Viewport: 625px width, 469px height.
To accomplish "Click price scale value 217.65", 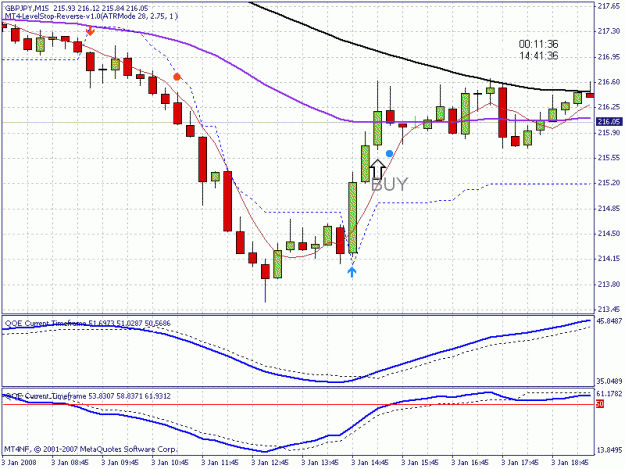I will tap(609, 6).
